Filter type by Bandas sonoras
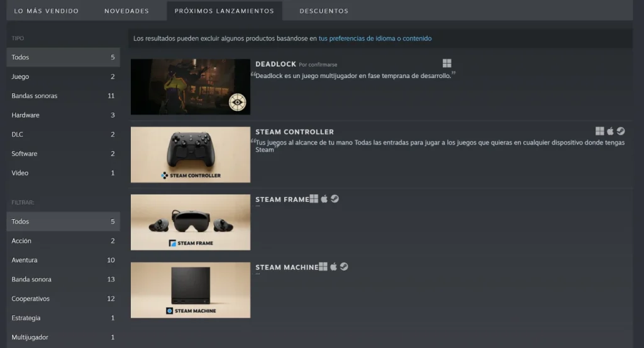 click(34, 96)
